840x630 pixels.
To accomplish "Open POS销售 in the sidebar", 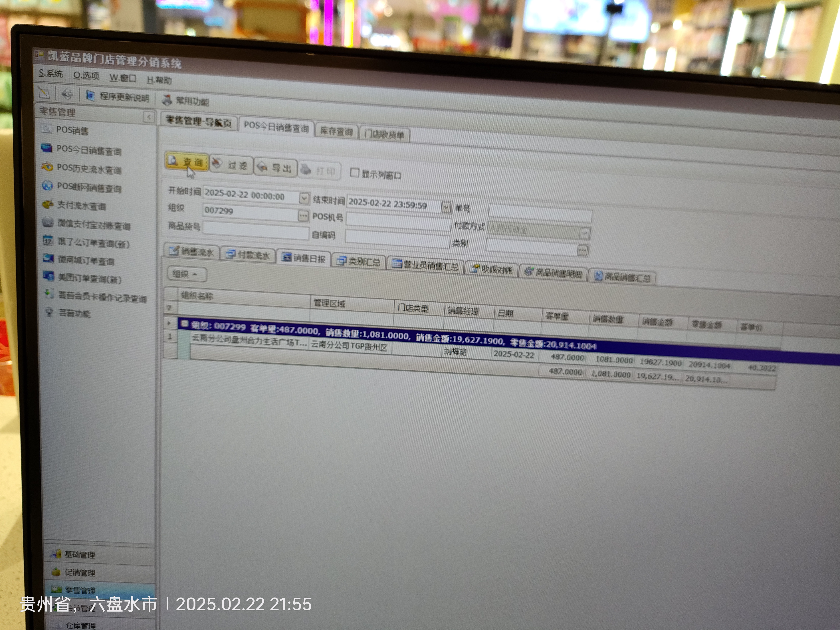I will (72, 130).
